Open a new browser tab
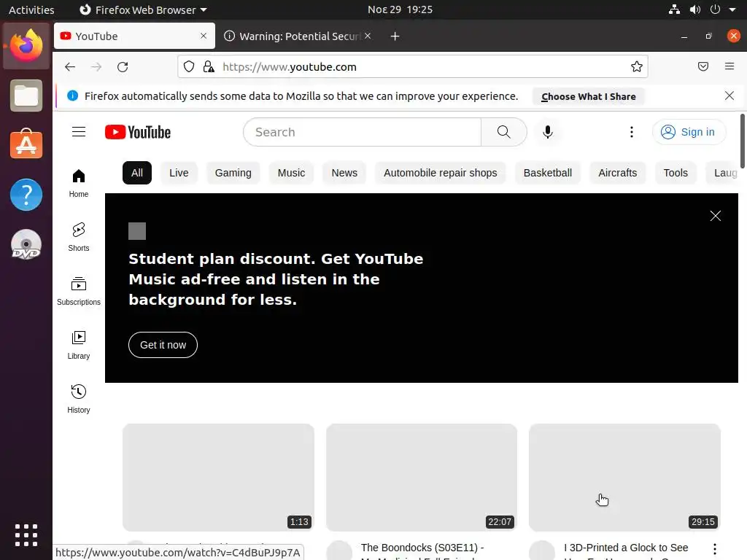The width and height of the screenshot is (747, 560). (395, 36)
